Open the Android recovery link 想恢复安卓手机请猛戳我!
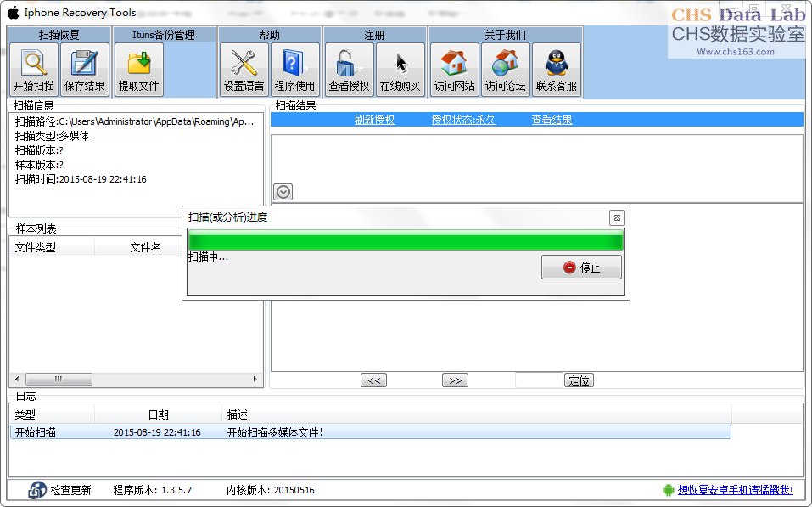 click(735, 490)
